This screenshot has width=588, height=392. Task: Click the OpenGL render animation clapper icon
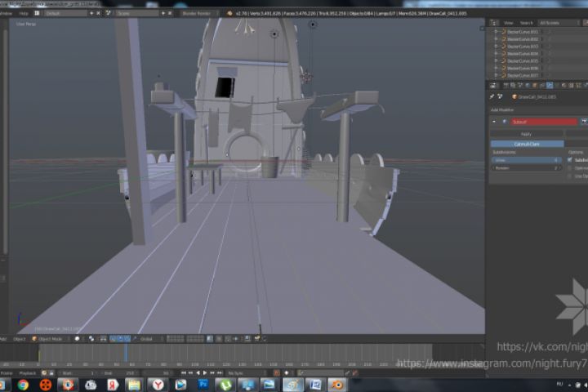pyautogui.click(x=257, y=339)
